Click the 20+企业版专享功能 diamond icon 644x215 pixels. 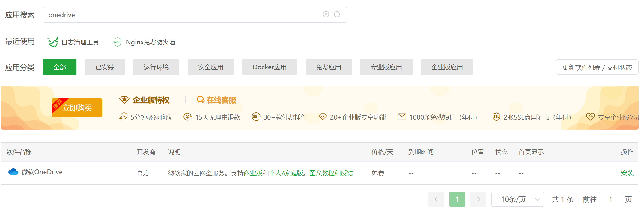click(323, 117)
